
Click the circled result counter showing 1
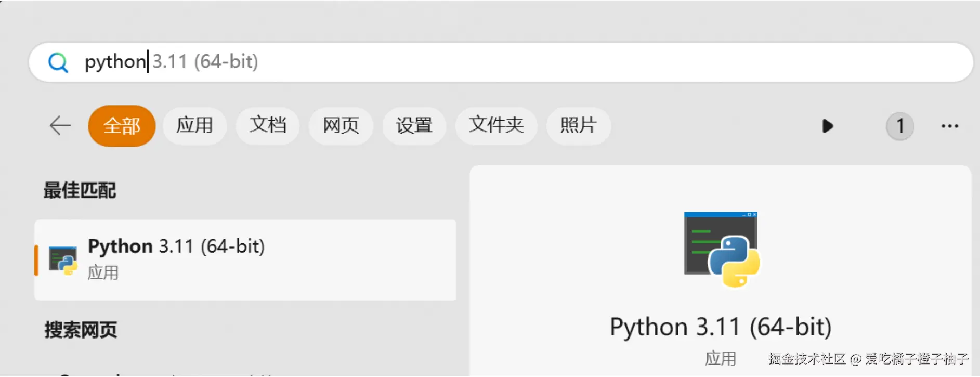900,126
